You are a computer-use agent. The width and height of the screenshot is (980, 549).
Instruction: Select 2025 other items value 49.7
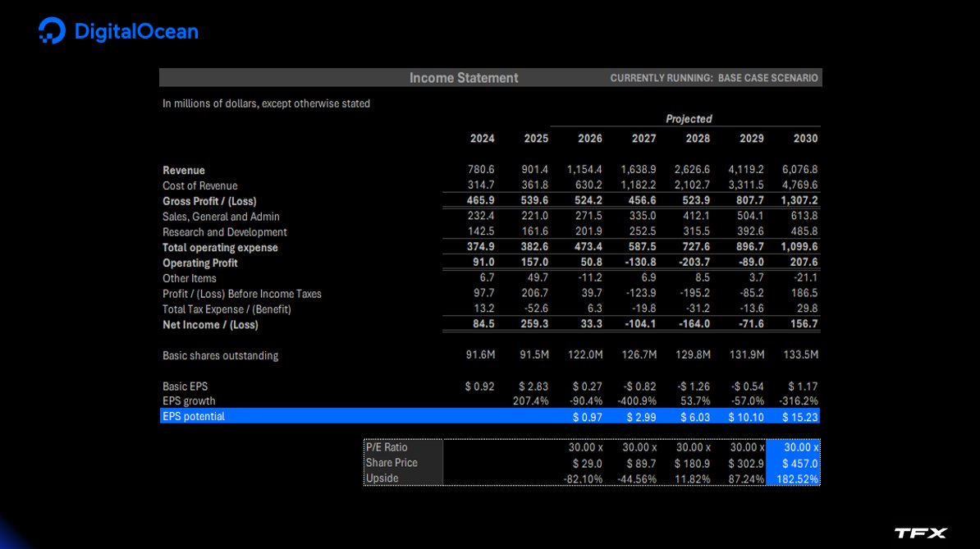538,277
